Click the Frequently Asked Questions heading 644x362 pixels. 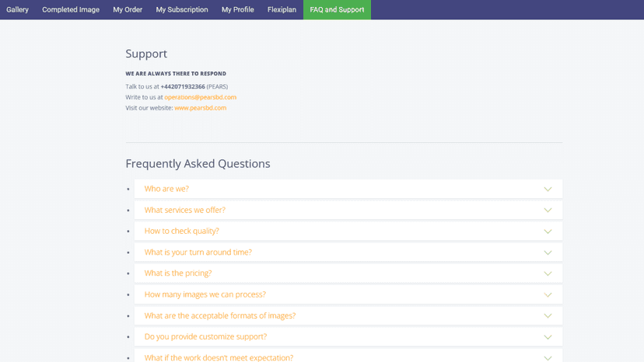(x=198, y=164)
